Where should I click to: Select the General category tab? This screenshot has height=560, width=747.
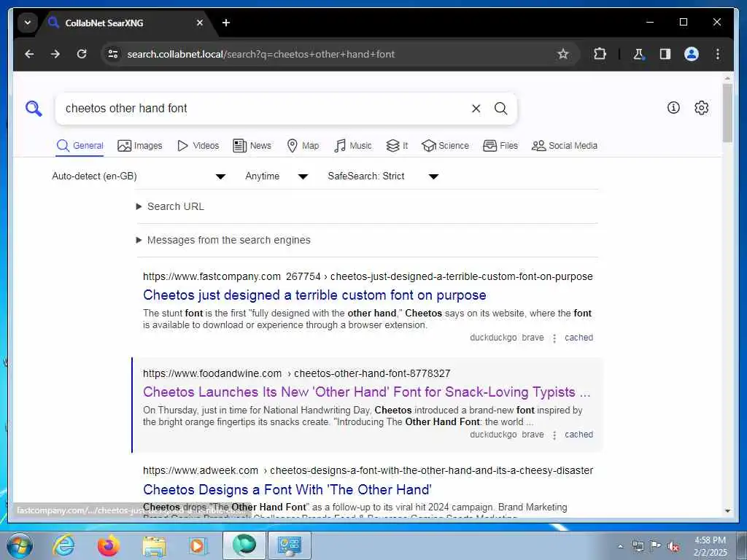coord(80,146)
